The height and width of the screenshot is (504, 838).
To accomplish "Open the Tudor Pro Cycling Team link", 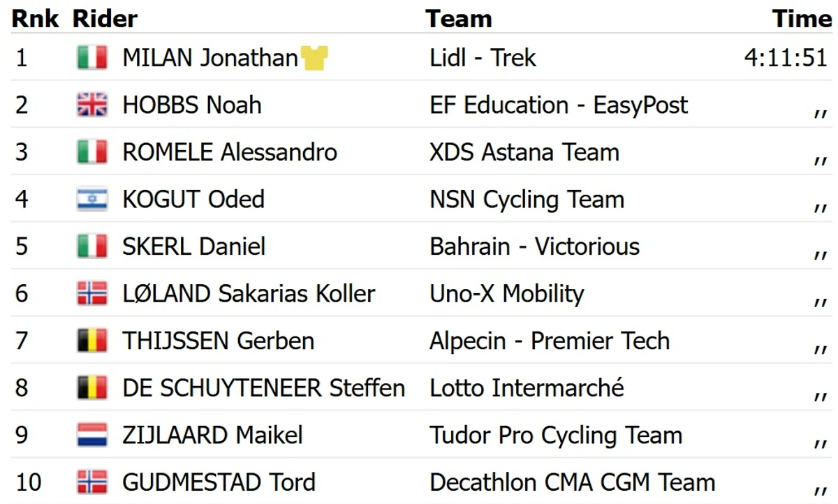I will pyautogui.click(x=556, y=435).
